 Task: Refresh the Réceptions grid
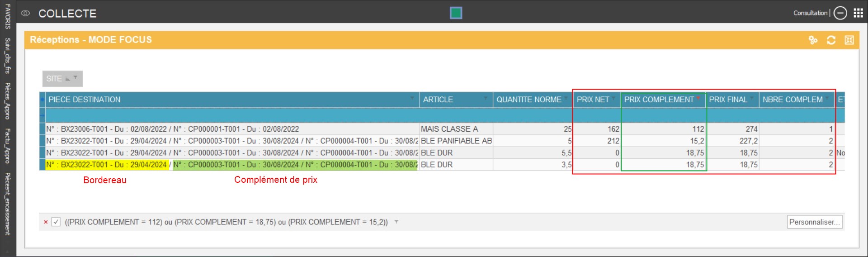(x=831, y=40)
